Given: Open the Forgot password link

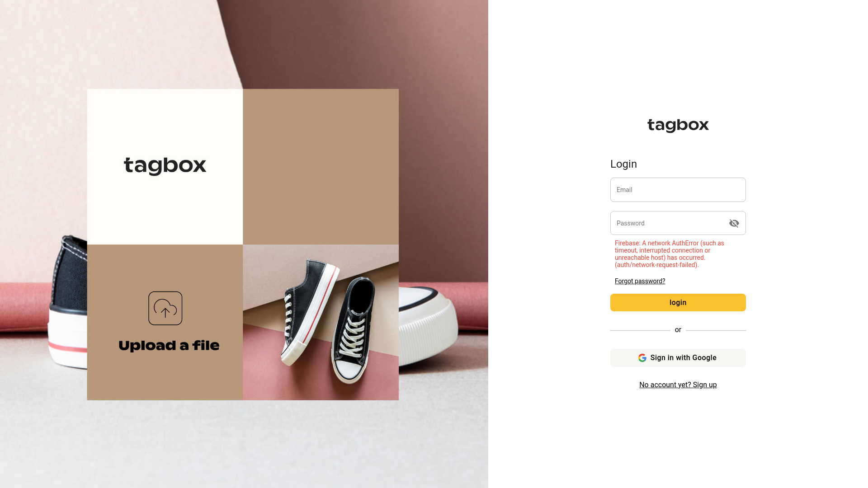Looking at the screenshot, I should [640, 281].
